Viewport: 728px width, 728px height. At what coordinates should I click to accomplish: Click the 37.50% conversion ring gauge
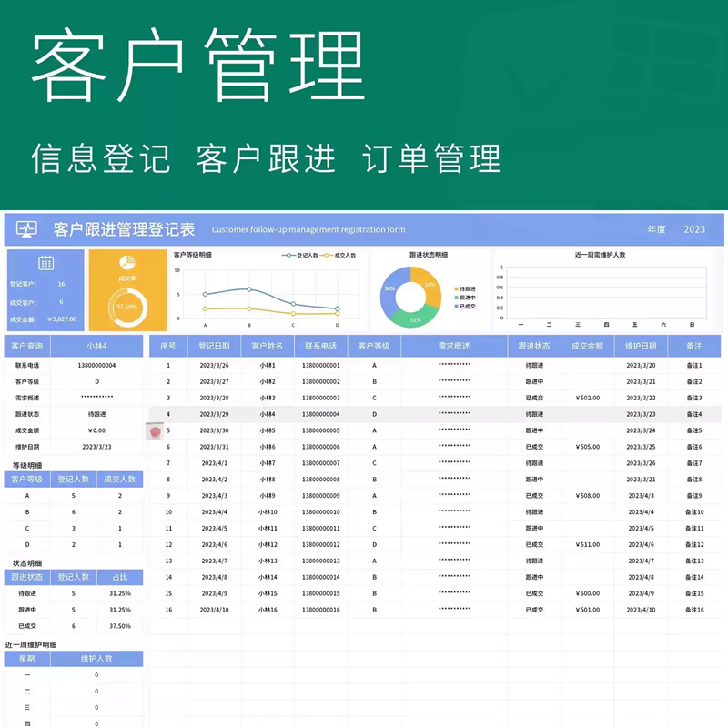click(x=127, y=307)
